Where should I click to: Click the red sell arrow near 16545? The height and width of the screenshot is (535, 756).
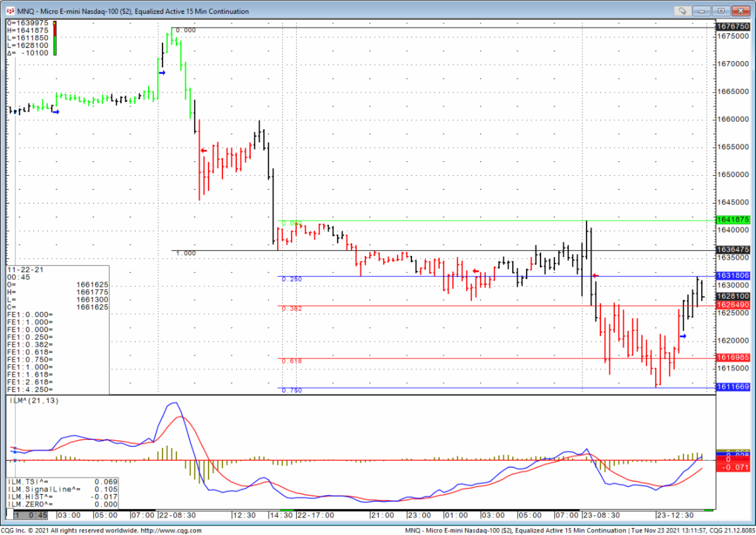click(x=203, y=151)
